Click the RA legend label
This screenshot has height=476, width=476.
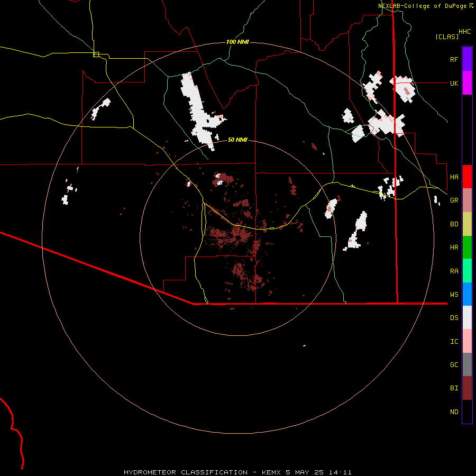click(454, 271)
